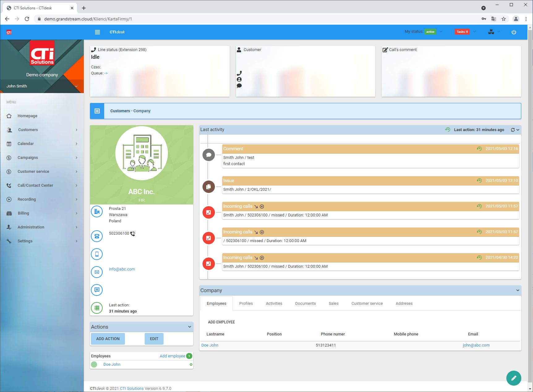Open Settings sidebar item
The height and width of the screenshot is (392, 533).
tap(42, 241)
